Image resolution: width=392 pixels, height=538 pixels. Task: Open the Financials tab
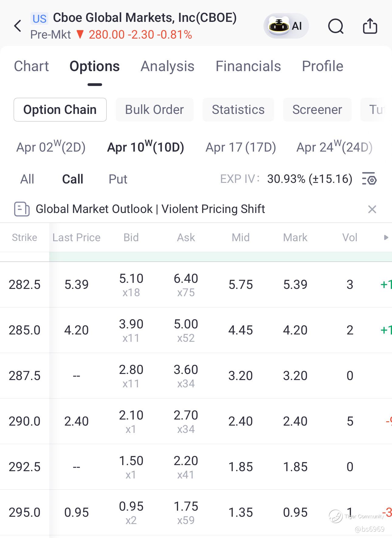click(248, 66)
